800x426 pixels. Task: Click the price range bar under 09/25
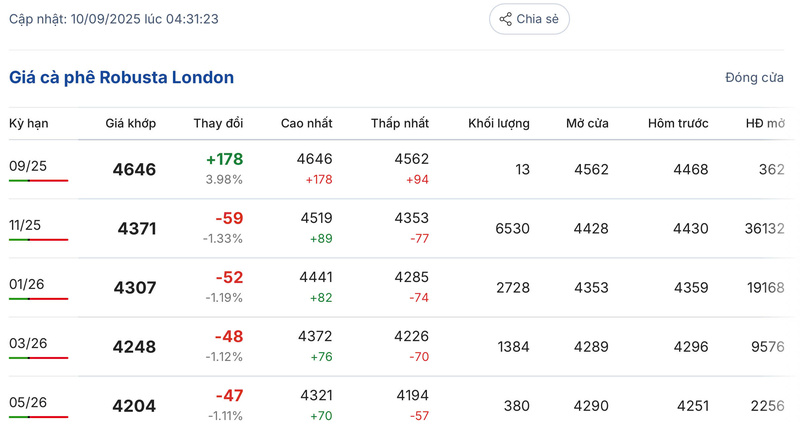click(x=38, y=181)
